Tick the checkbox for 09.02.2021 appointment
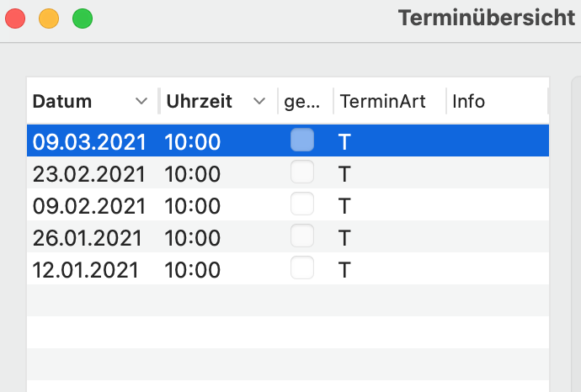 point(302,204)
